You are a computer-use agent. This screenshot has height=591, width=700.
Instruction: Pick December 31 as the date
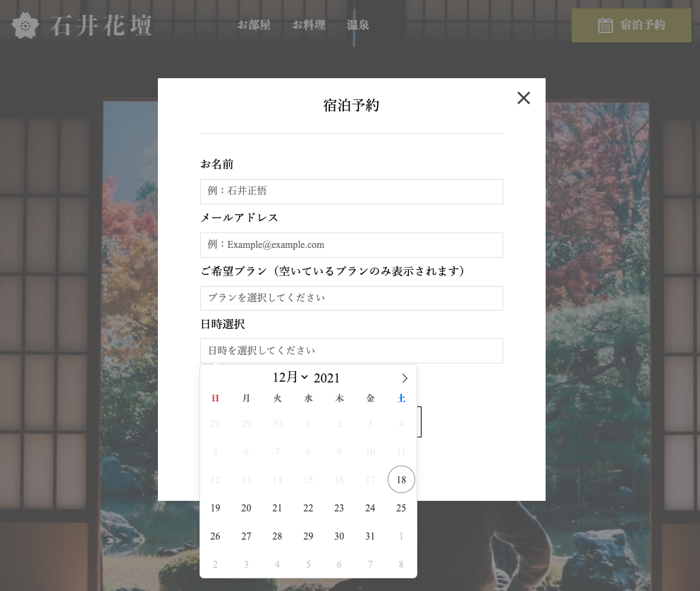370,536
